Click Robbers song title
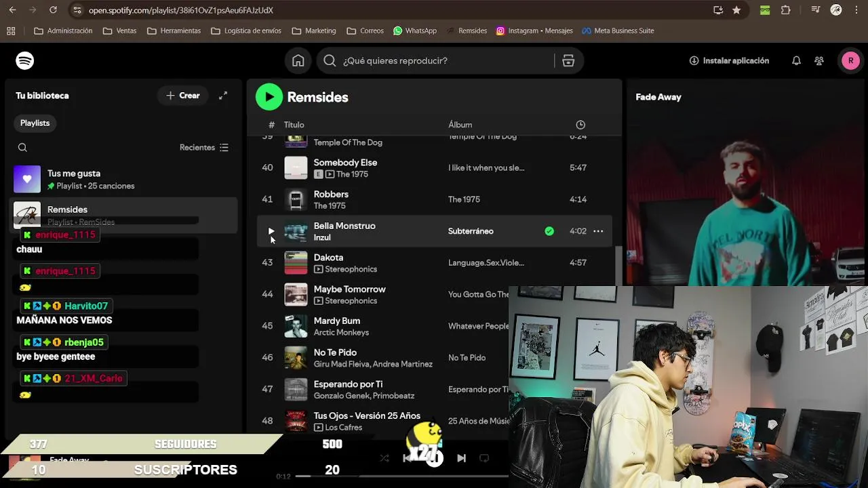Viewport: 868px width, 488px height. (x=331, y=195)
